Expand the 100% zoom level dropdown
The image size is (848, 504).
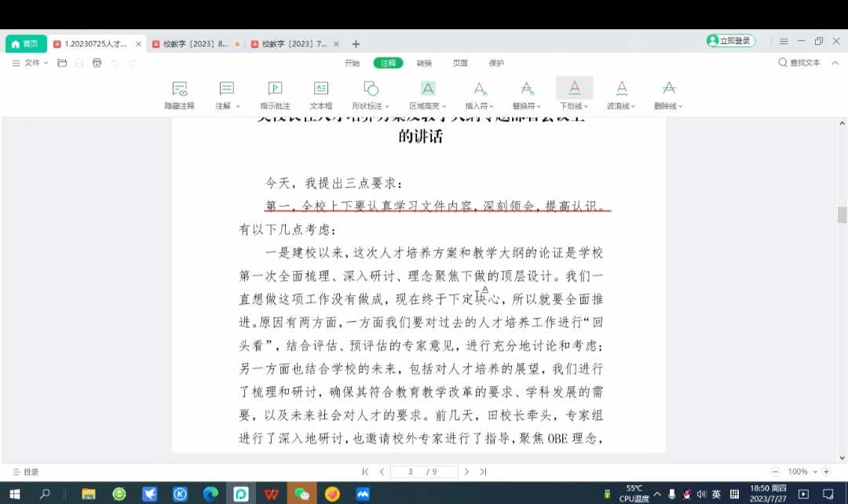(816, 472)
